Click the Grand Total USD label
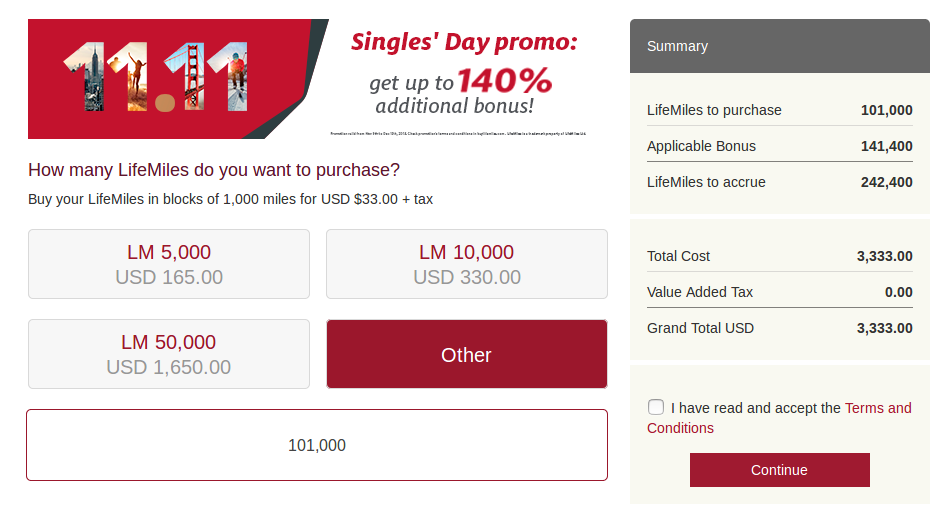 point(701,328)
